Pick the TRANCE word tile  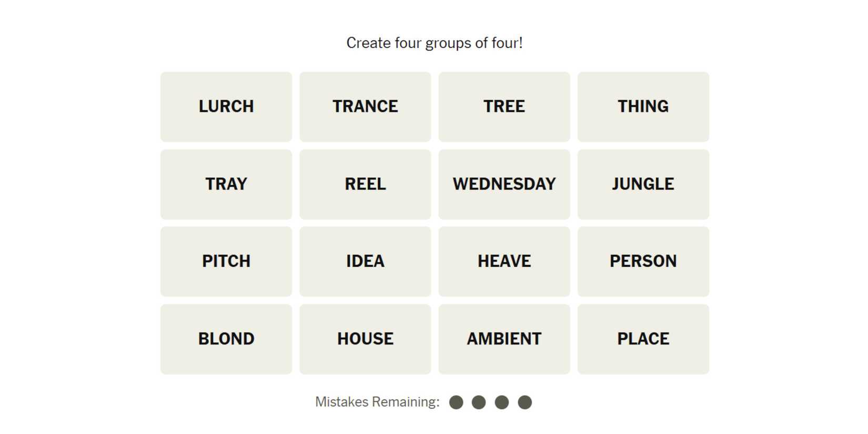point(365,107)
